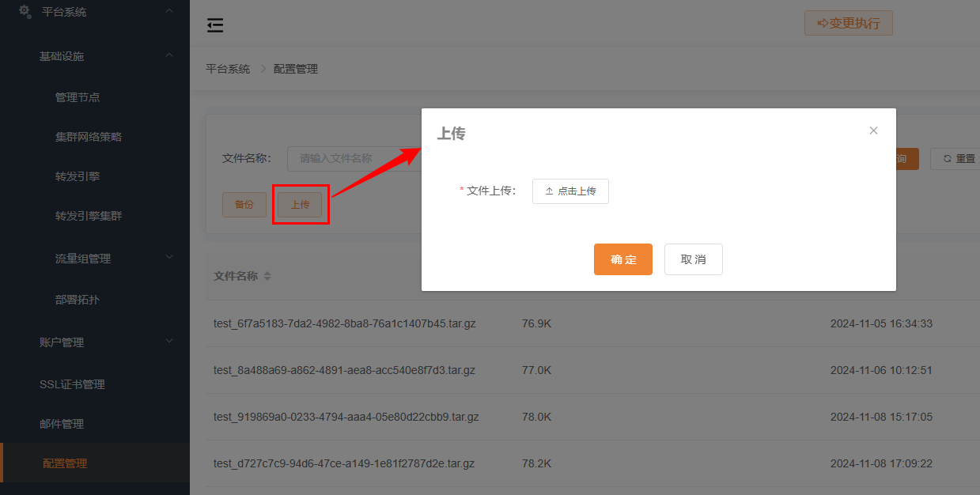Click the 变更执行 button at top

[x=848, y=24]
